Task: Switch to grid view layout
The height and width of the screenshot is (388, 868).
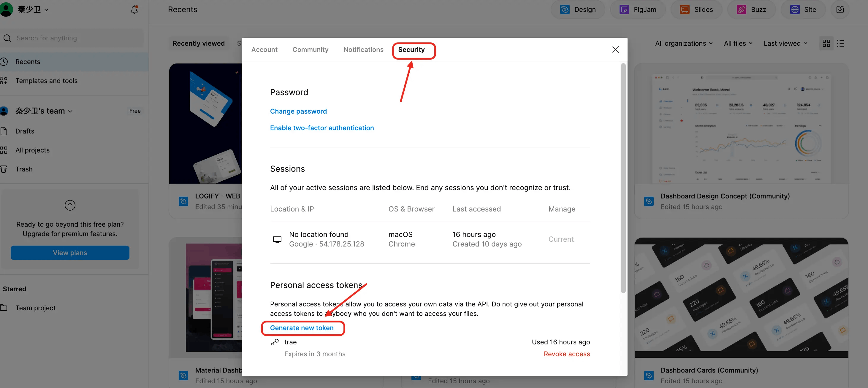Action: point(826,43)
